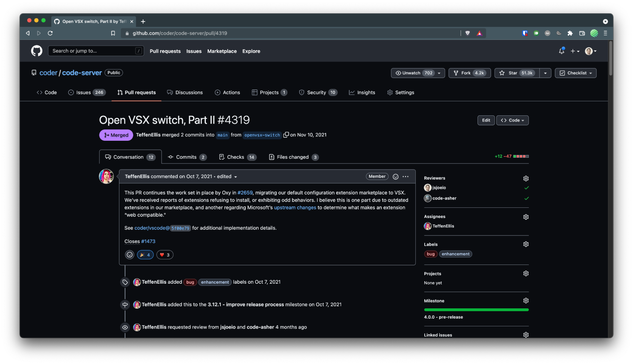633x364 pixels.
Task: Open the three-dot comment options menu
Action: (405, 176)
